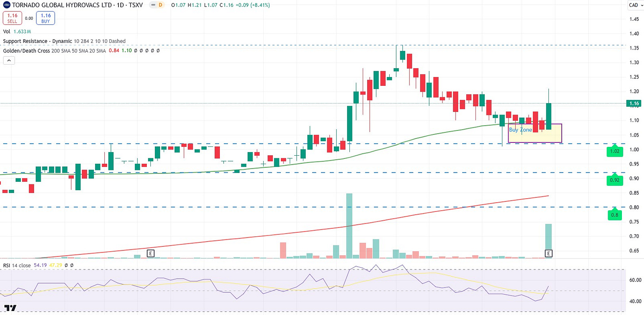Click the green 0.8 support level tag
Screen dimensions: 644x315
pyautogui.click(x=615, y=215)
